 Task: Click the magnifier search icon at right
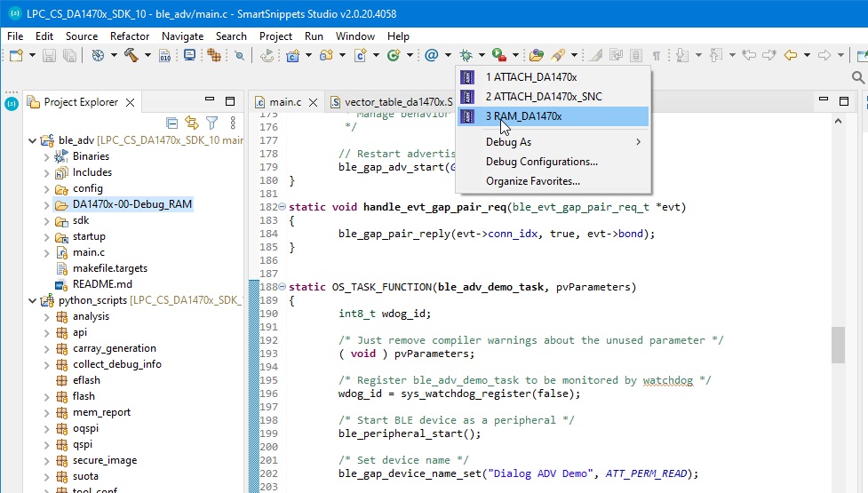point(858,77)
